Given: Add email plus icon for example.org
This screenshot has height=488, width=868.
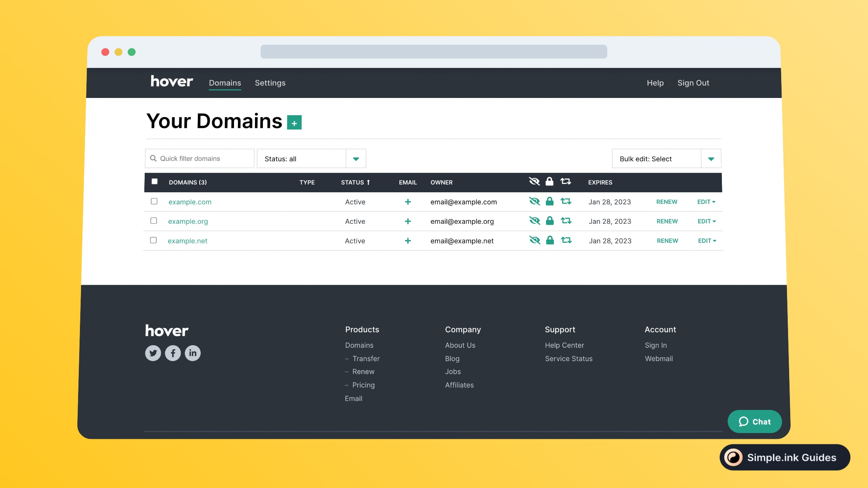Looking at the screenshot, I should coord(408,221).
